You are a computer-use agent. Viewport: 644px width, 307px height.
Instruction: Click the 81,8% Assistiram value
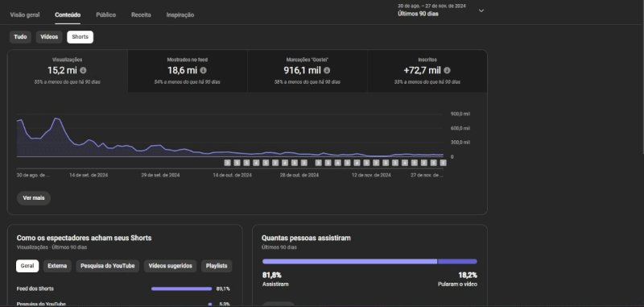coord(272,276)
